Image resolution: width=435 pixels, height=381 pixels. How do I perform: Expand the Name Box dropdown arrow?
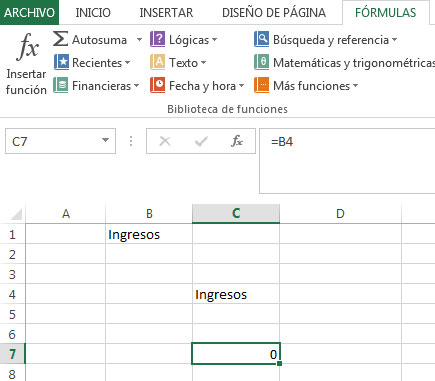(x=105, y=140)
